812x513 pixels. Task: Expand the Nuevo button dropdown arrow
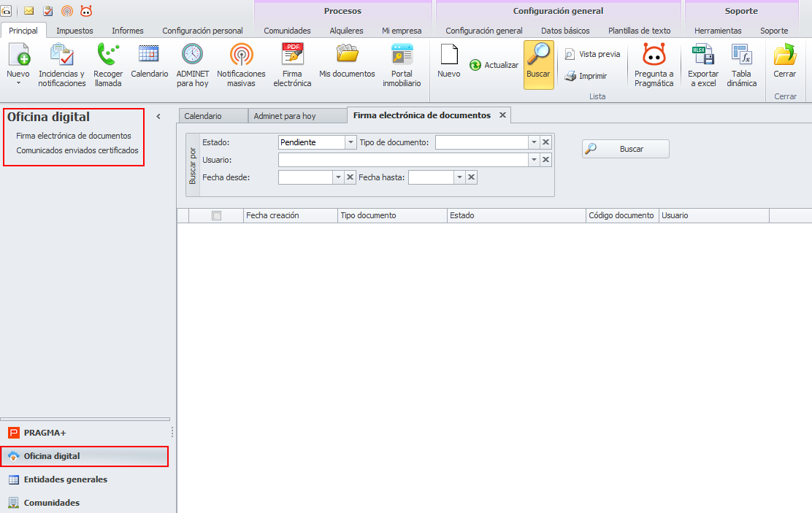[18, 83]
